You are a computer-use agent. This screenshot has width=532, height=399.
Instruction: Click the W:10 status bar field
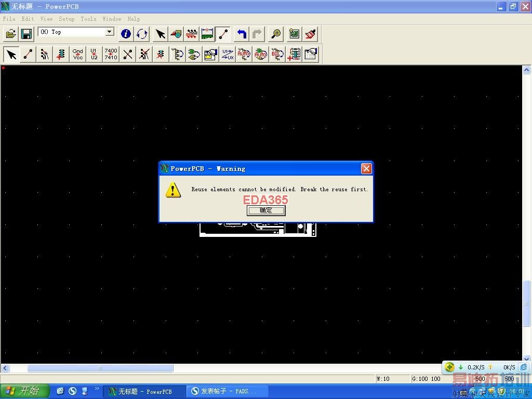coord(392,379)
